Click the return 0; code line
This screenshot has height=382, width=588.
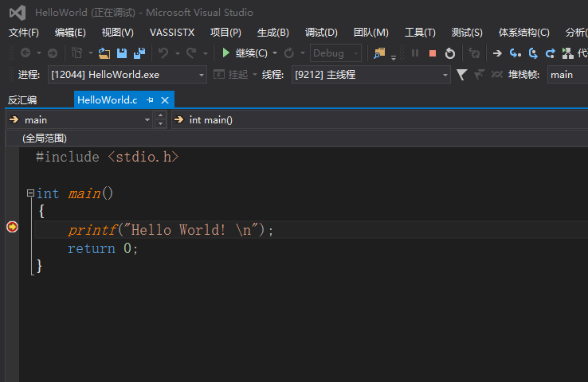click(x=103, y=248)
